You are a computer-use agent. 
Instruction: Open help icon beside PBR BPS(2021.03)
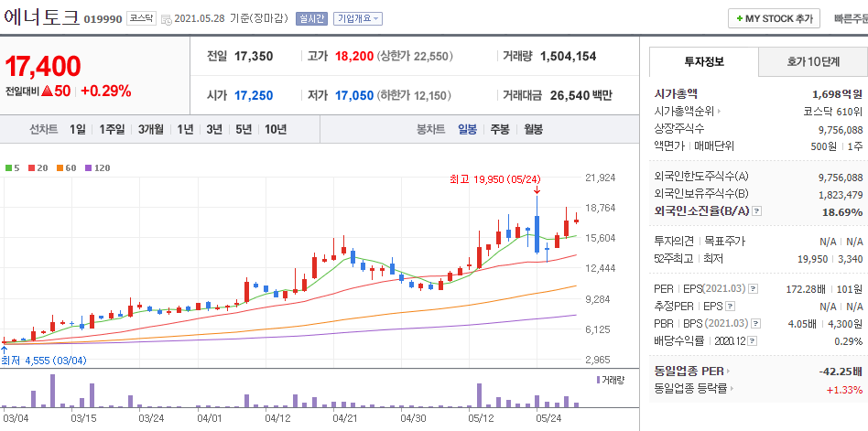coord(756,324)
